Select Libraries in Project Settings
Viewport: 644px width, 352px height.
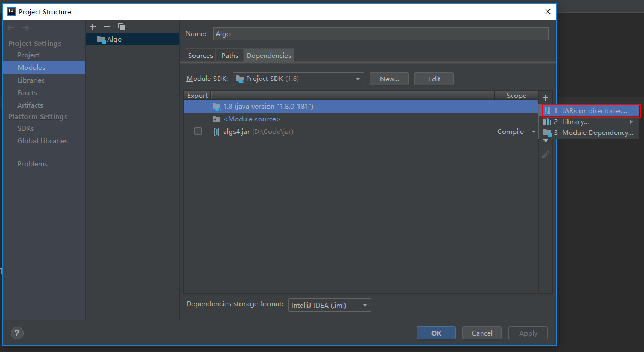coord(31,80)
